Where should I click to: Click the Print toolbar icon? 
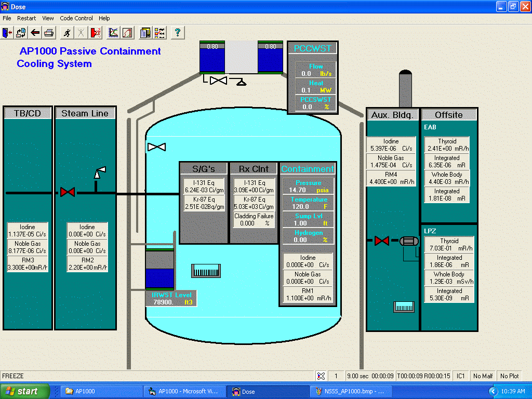pos(49,33)
